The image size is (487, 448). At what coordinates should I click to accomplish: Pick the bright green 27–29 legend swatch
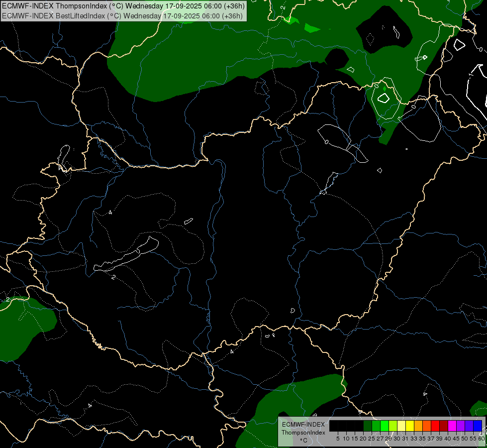pyautogui.click(x=384, y=426)
